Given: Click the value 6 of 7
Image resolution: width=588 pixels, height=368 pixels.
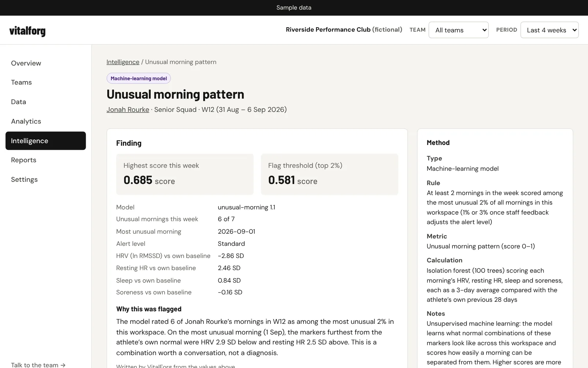Looking at the screenshot, I should [x=226, y=219].
